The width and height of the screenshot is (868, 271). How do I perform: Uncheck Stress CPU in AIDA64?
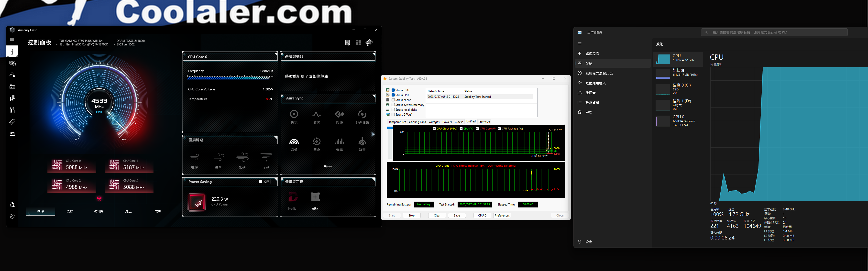coord(393,90)
